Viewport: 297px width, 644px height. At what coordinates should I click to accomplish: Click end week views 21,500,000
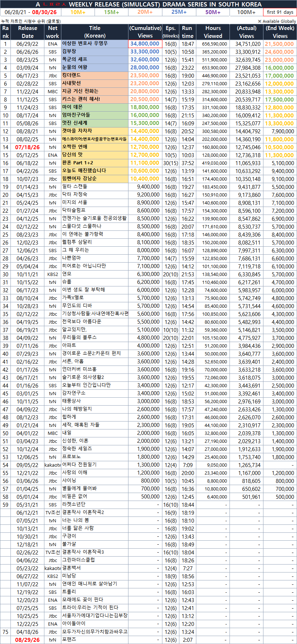tap(279, 44)
